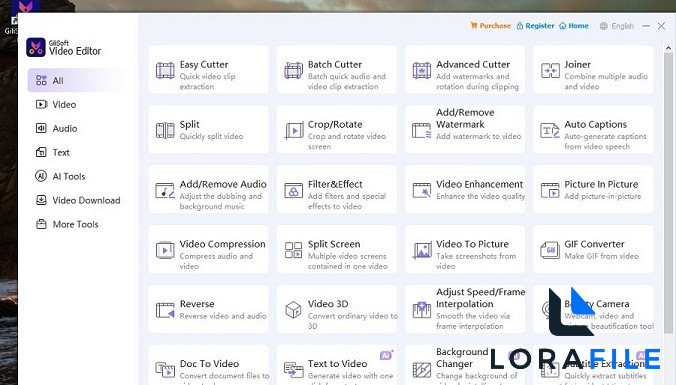Click 'Batch quick audio and video clip extraction' text

click(x=347, y=81)
